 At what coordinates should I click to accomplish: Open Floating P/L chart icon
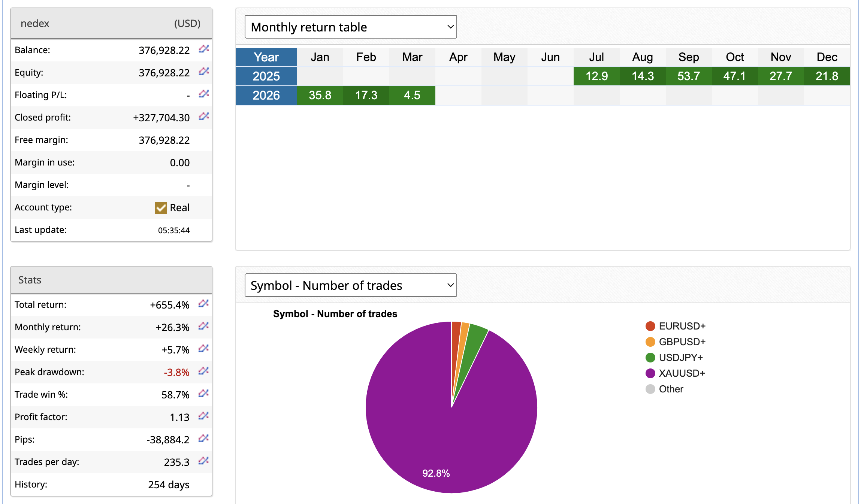(x=203, y=94)
